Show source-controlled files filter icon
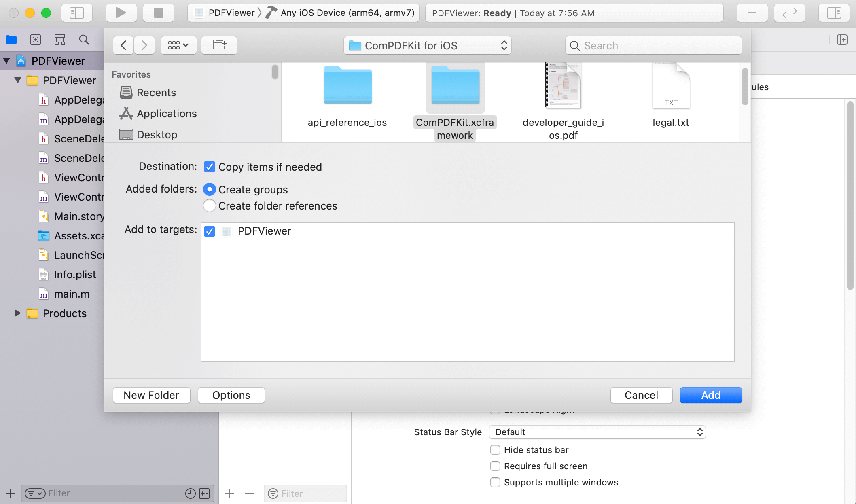The height and width of the screenshot is (504, 856). pos(205,493)
